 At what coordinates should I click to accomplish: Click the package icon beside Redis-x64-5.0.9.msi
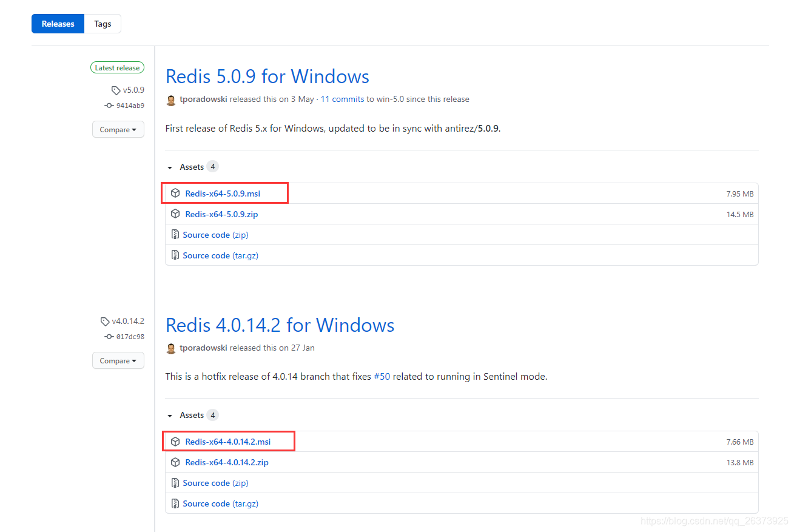[x=175, y=194]
